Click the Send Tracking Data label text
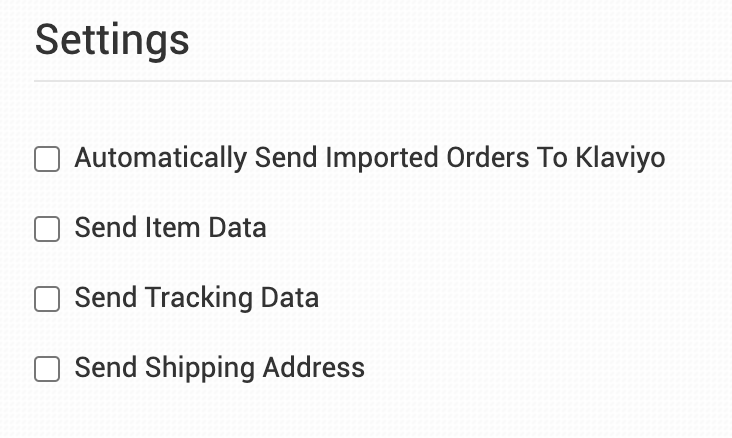The image size is (732, 438). pyautogui.click(x=196, y=298)
